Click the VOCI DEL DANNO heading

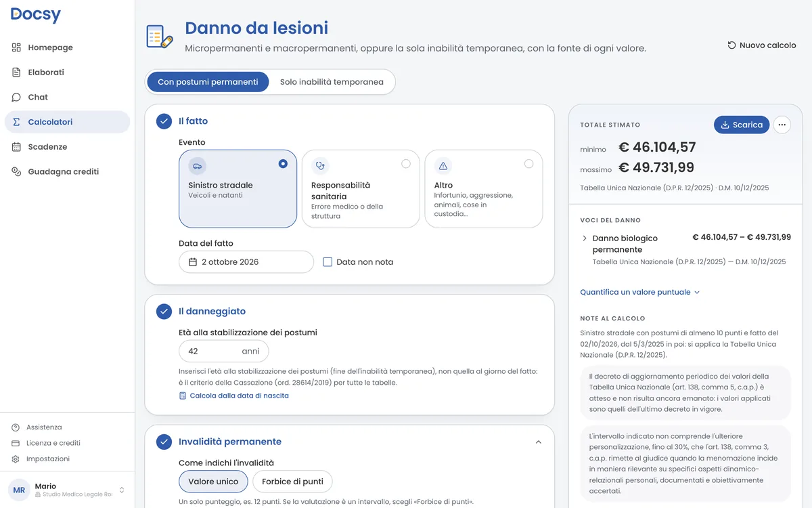[610, 220]
